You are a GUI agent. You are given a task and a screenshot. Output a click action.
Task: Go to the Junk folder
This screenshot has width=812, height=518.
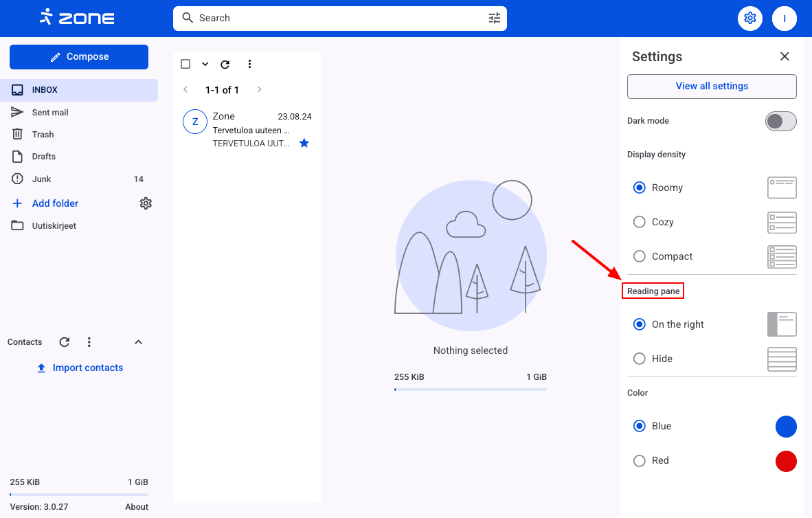(x=42, y=179)
